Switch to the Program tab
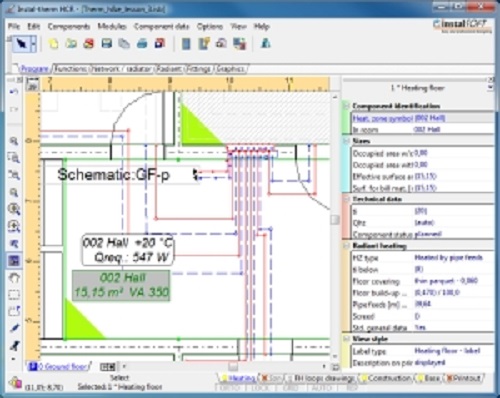Screen dimensions: 500x398 coord(35,69)
